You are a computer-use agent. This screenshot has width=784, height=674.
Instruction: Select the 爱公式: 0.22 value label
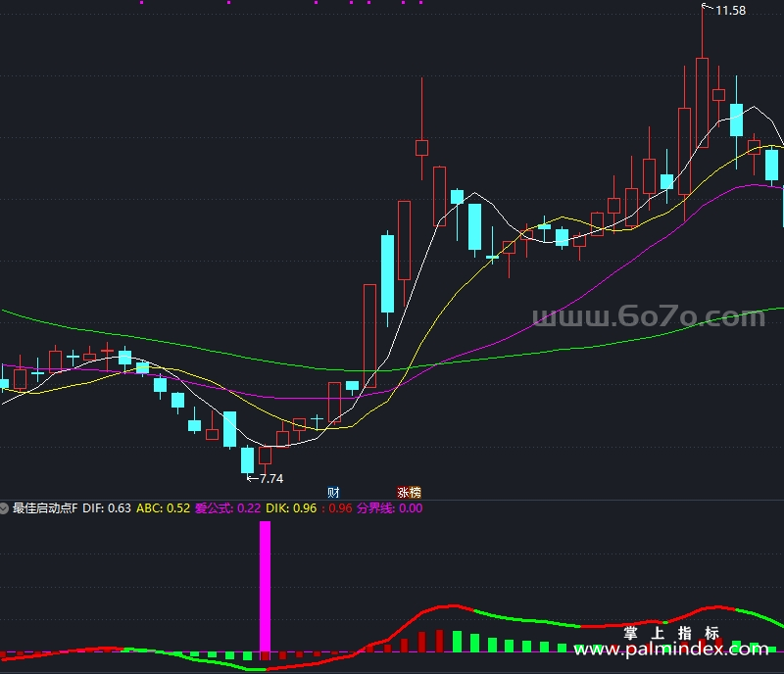click(227, 508)
